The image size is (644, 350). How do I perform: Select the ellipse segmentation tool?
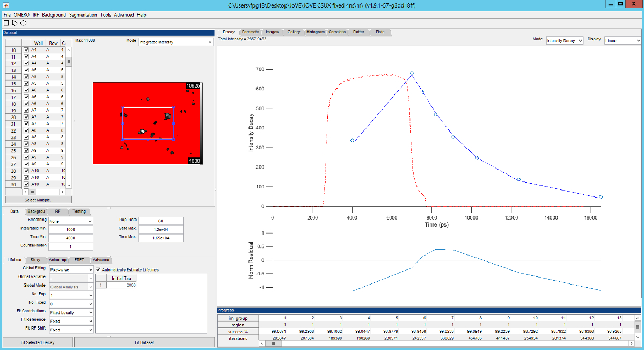pyautogui.click(x=23, y=23)
